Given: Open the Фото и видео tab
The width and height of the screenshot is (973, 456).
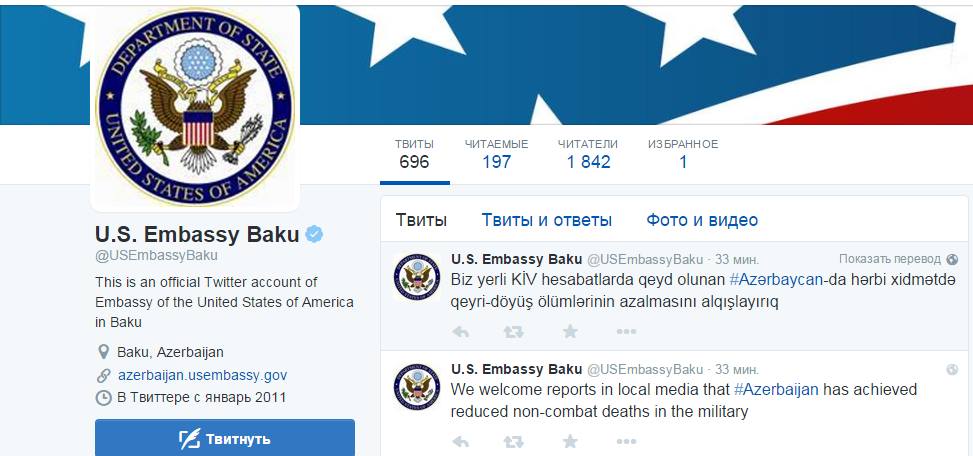Looking at the screenshot, I should 702,220.
